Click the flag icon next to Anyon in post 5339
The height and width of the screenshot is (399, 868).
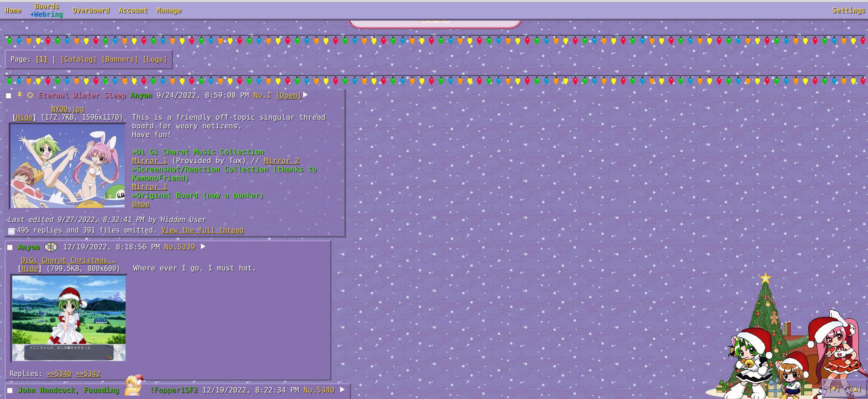pos(51,247)
